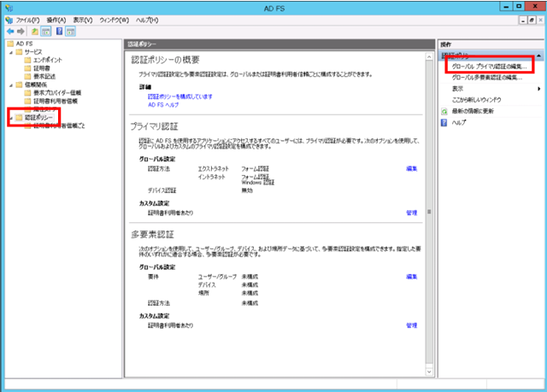Open the 表示(V) menu
This screenshot has width=547, height=392.
[x=83, y=20]
